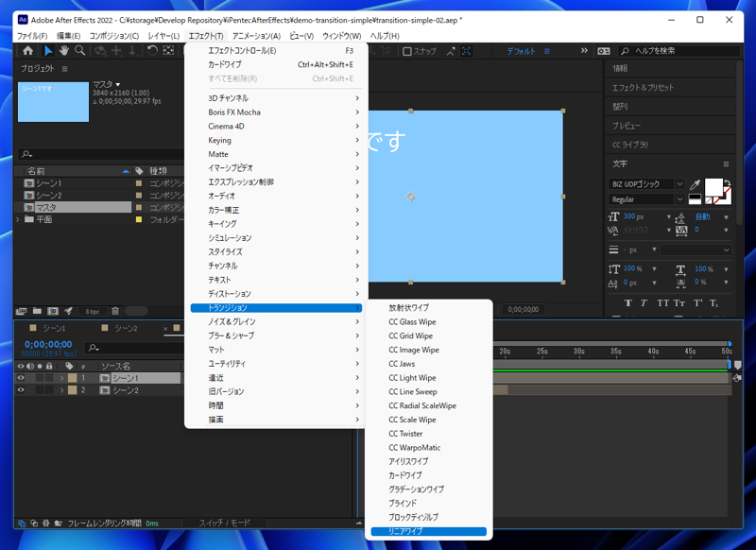Select the Rotation tool icon
Viewport: 756px width, 550px height.
pyautogui.click(x=152, y=51)
